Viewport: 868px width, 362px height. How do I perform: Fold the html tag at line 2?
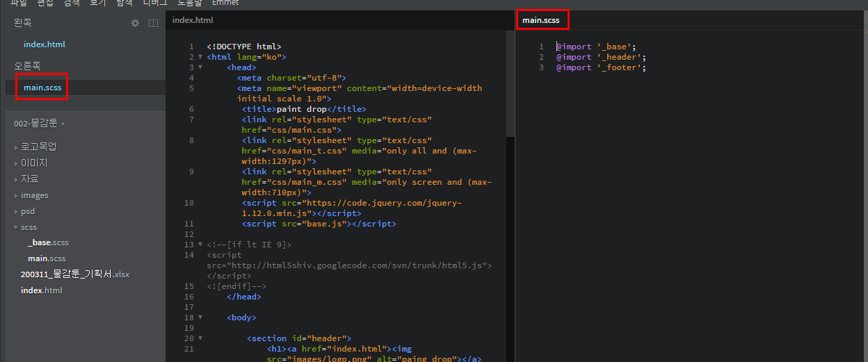point(200,57)
